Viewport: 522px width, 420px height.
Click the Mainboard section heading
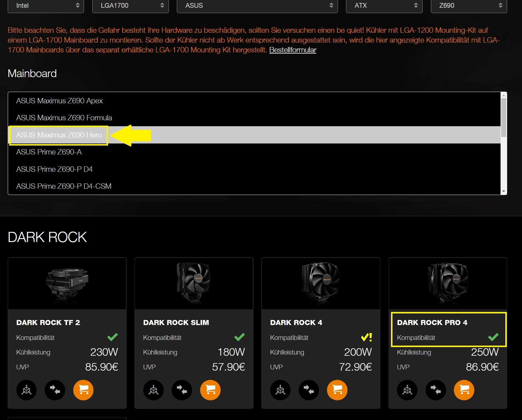click(x=32, y=74)
